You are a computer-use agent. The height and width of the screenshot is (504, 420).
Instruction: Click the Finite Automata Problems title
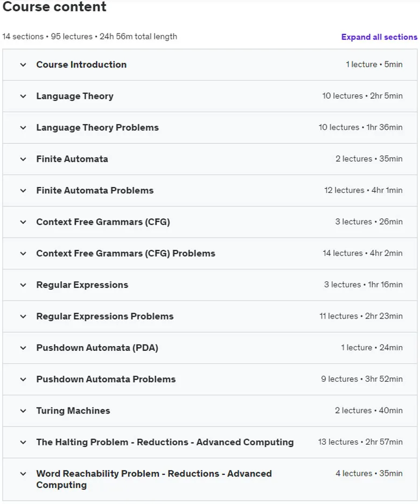(x=95, y=191)
